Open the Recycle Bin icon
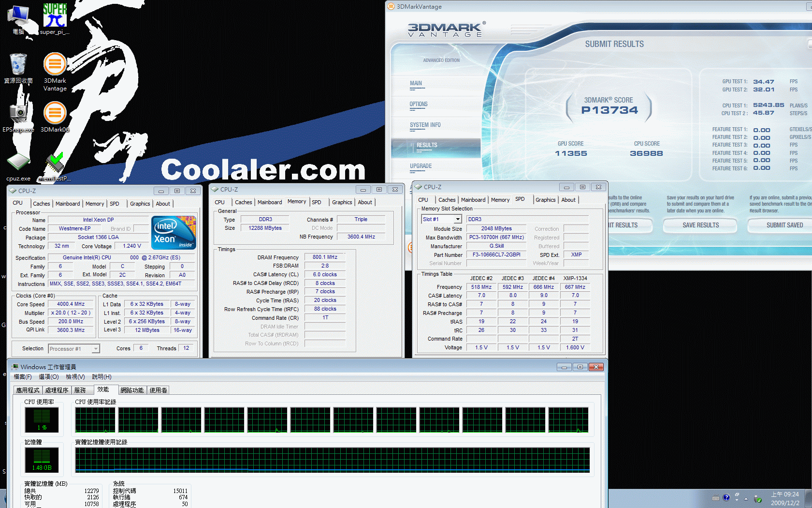The height and width of the screenshot is (508, 812). click(18, 68)
